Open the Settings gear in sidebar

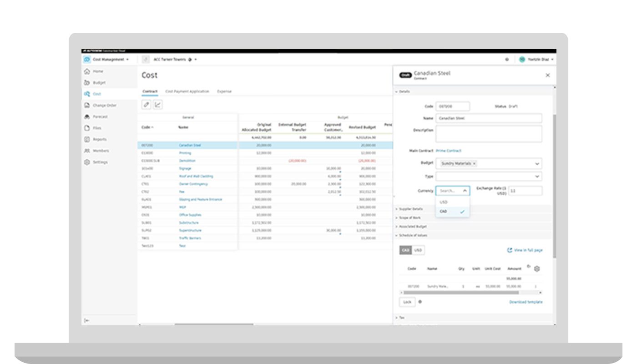86,162
